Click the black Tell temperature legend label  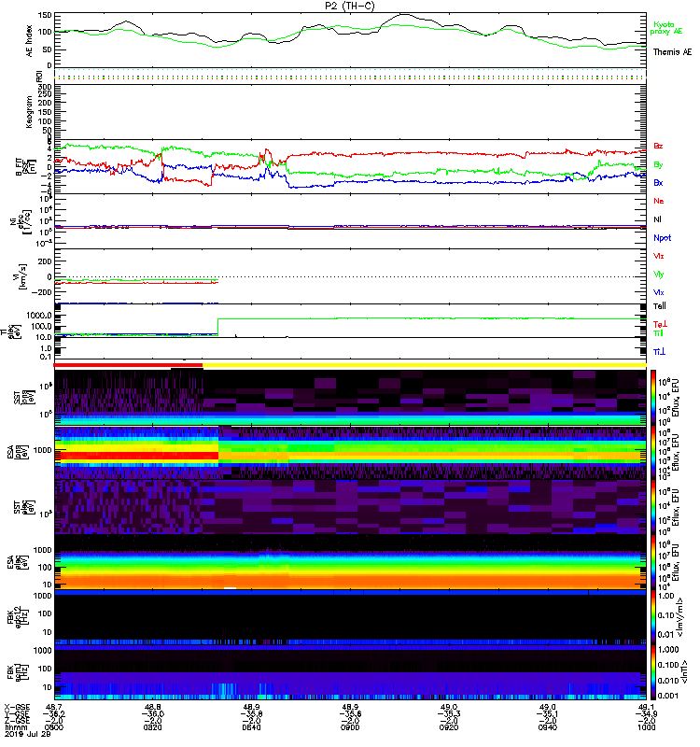click(660, 306)
